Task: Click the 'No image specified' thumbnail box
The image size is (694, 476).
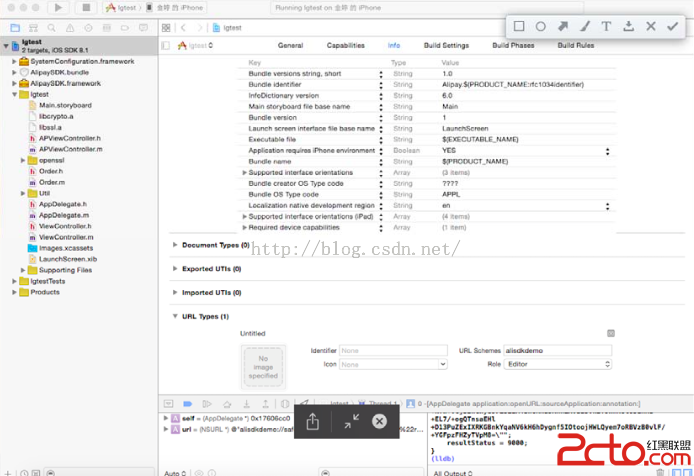Action: [263, 366]
